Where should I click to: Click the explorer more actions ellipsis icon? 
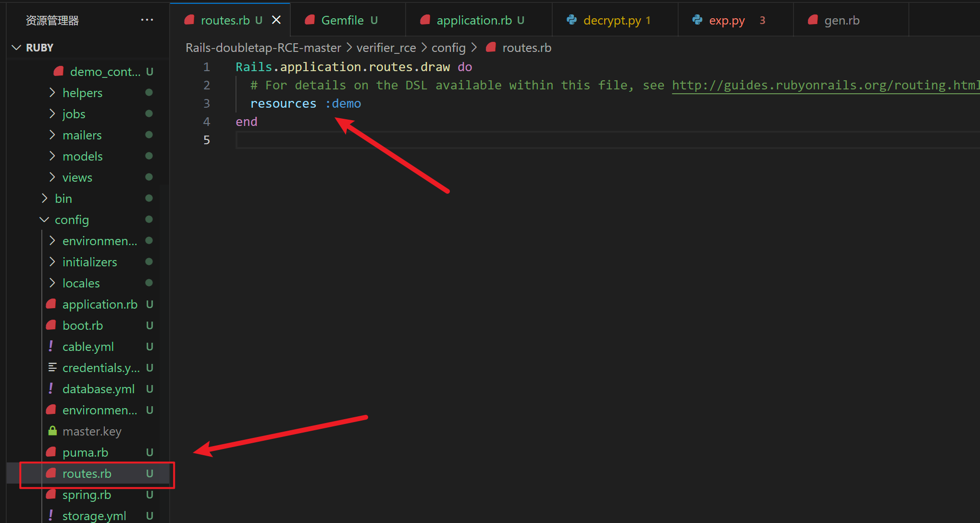[147, 20]
